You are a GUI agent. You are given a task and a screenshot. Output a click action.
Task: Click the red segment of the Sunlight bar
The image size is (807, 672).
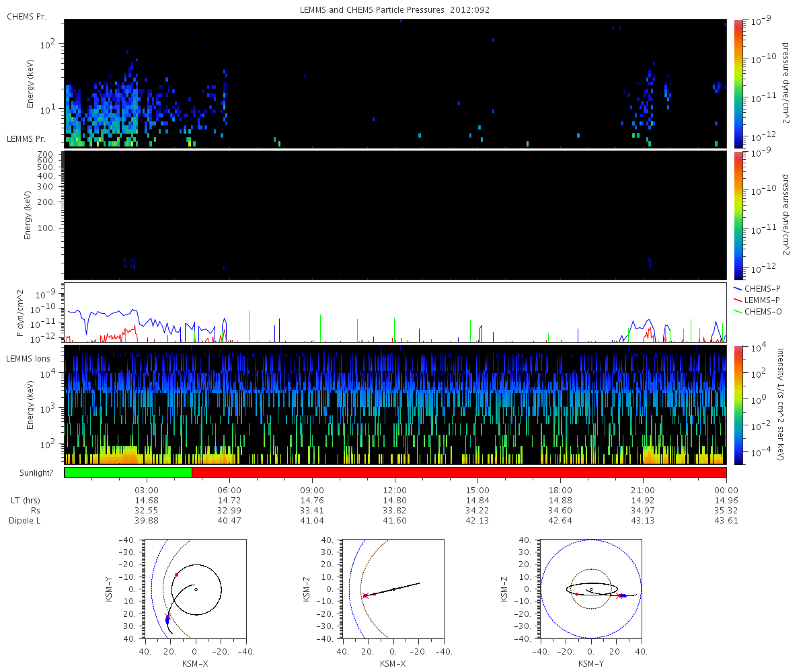459,472
